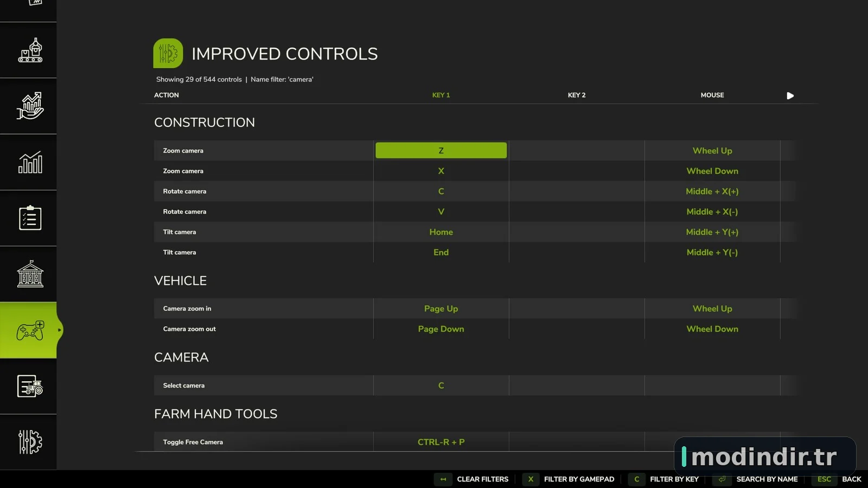Click the KEY 2 column header
The height and width of the screenshot is (488, 868).
pyautogui.click(x=577, y=95)
